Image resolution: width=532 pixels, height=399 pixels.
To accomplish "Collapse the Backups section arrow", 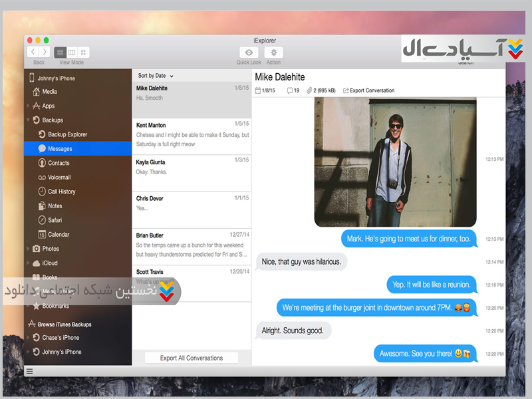I will tap(28, 120).
